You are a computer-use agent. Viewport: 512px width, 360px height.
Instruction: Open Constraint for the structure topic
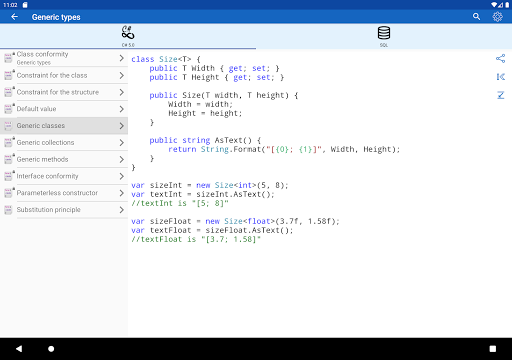(x=64, y=92)
